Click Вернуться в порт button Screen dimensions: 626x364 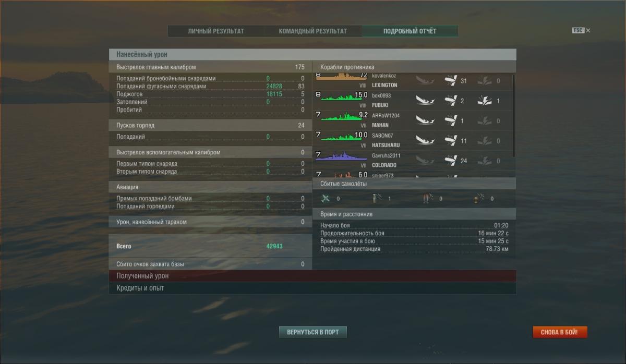click(x=313, y=332)
